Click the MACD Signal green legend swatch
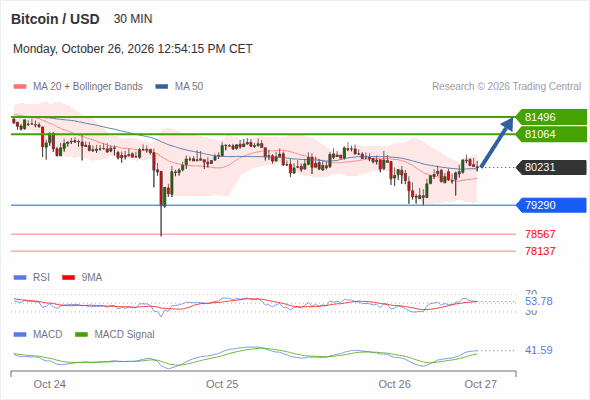 tap(82, 335)
